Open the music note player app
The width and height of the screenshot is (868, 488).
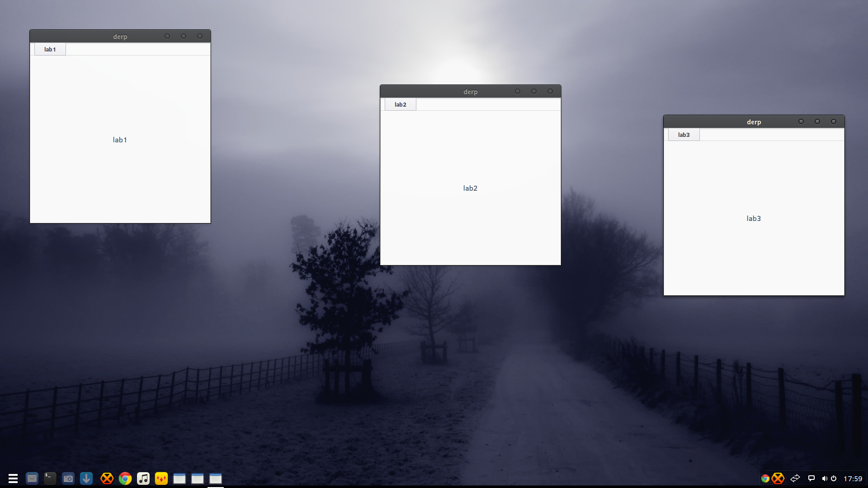tap(143, 478)
